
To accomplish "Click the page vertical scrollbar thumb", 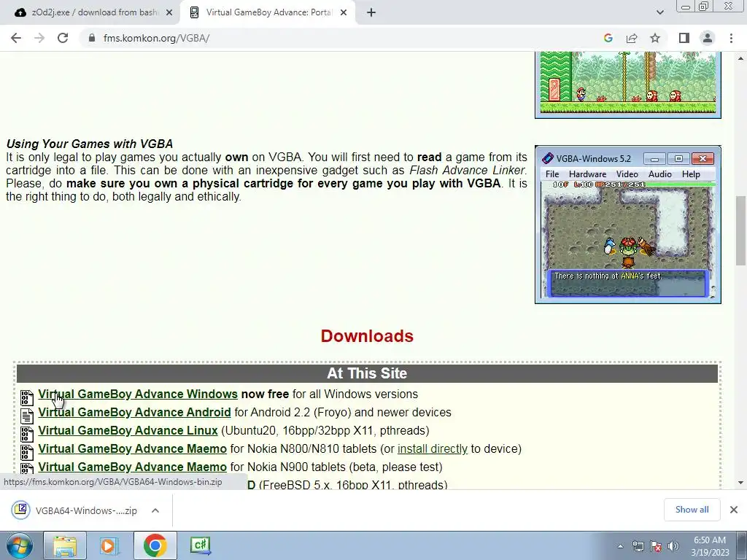I will pyautogui.click(x=741, y=230).
